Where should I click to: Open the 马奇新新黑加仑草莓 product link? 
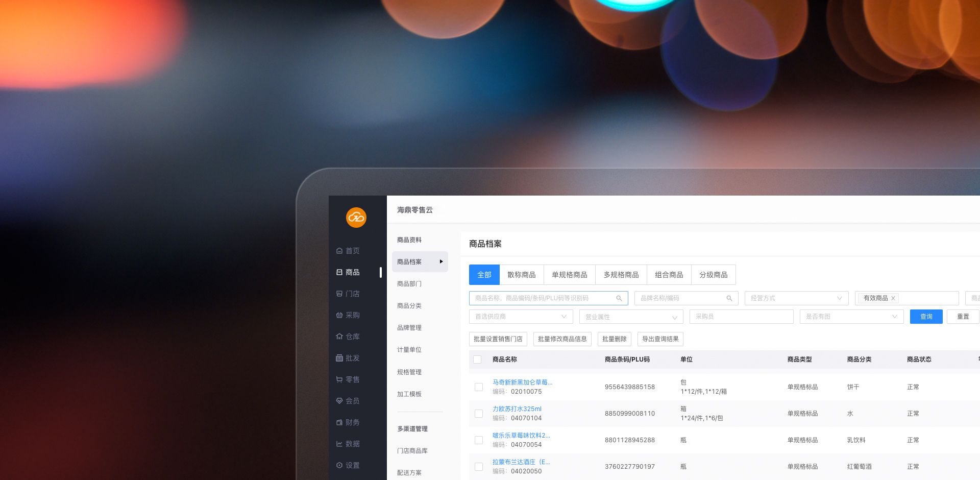pos(522,382)
